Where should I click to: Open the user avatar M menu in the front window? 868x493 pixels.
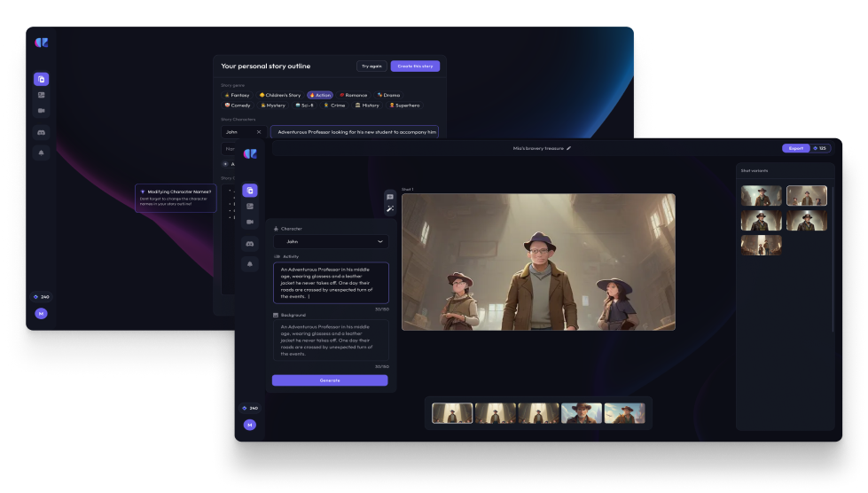(x=250, y=425)
